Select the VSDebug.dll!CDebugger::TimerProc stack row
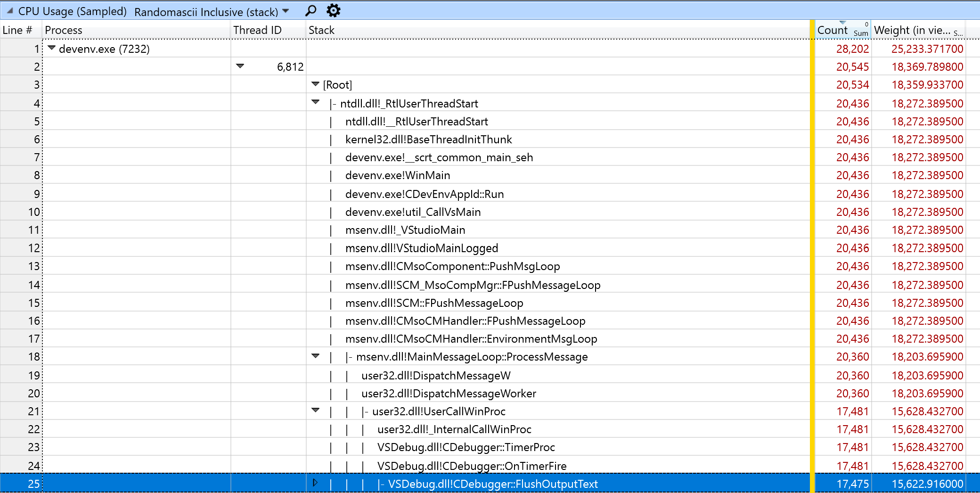980x493 pixels. tap(466, 447)
